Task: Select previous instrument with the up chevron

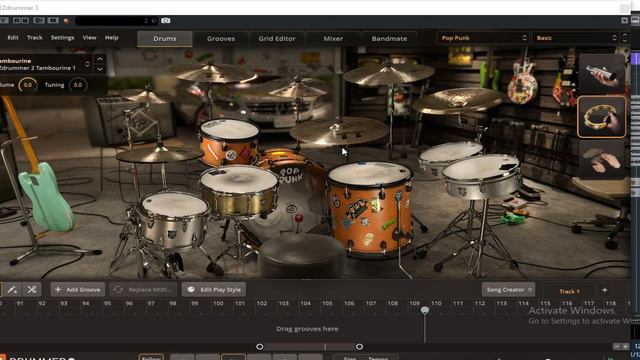Action: pos(100,59)
